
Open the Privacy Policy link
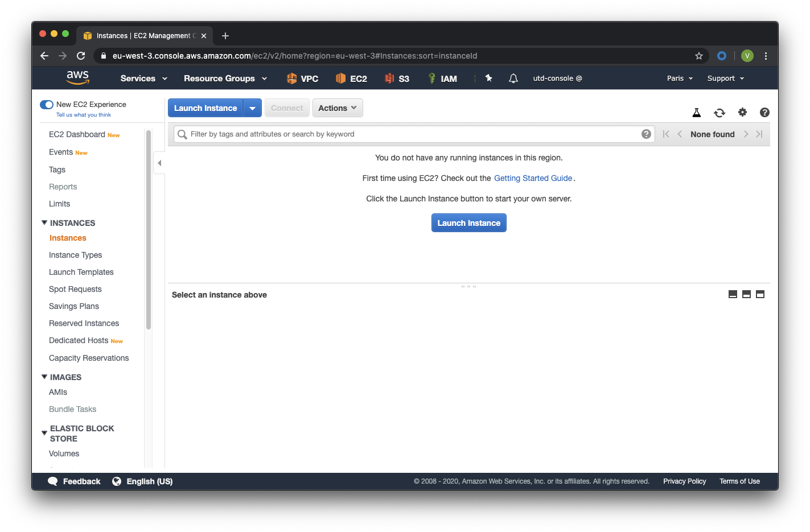click(x=685, y=481)
